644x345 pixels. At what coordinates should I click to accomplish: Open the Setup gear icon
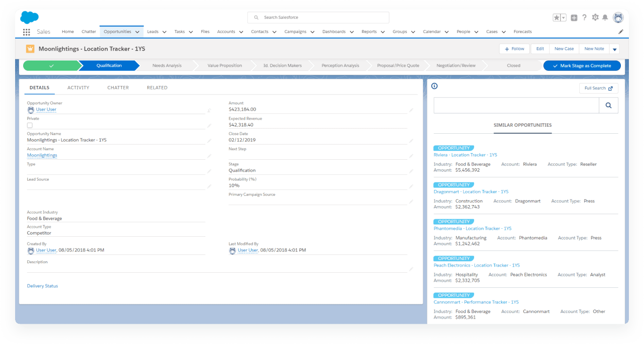[x=595, y=17]
